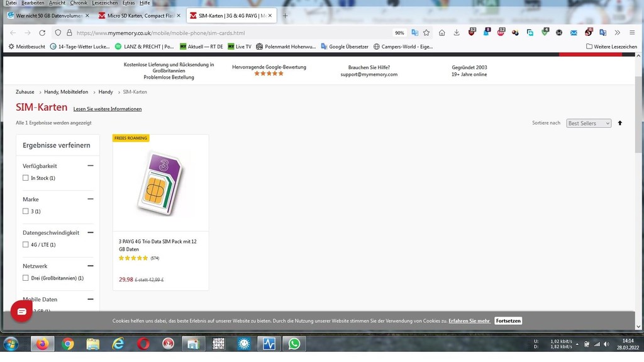Bookmark this page with the star icon

(x=426, y=33)
